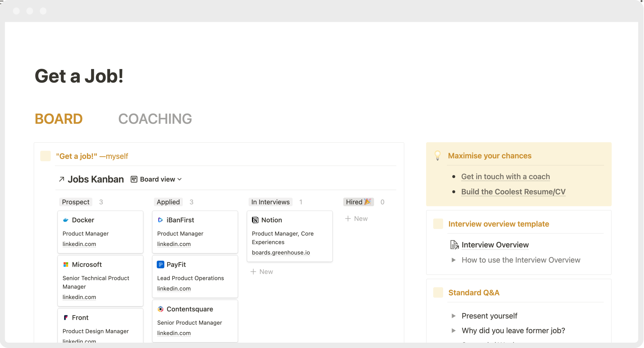
Task: Click the Interview Overview page icon
Action: [x=454, y=245]
